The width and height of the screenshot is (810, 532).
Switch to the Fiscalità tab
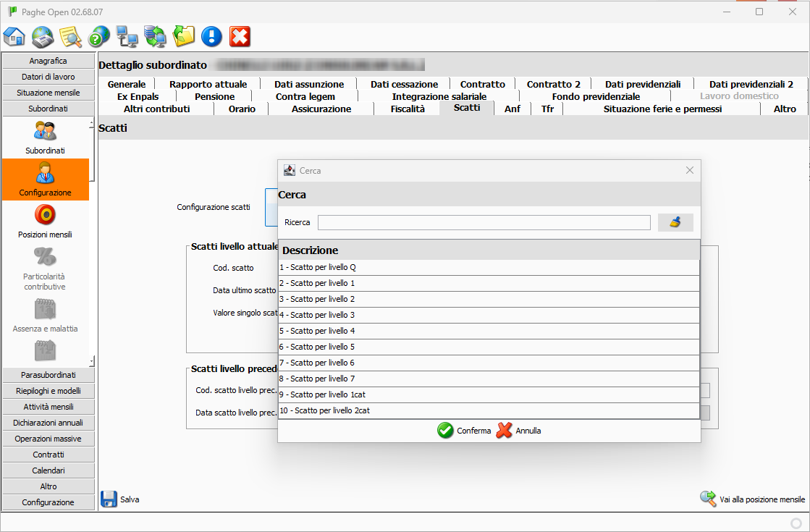407,109
